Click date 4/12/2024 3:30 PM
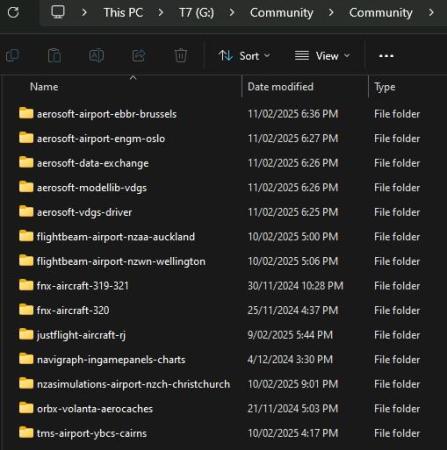447x450 pixels. pos(290,360)
